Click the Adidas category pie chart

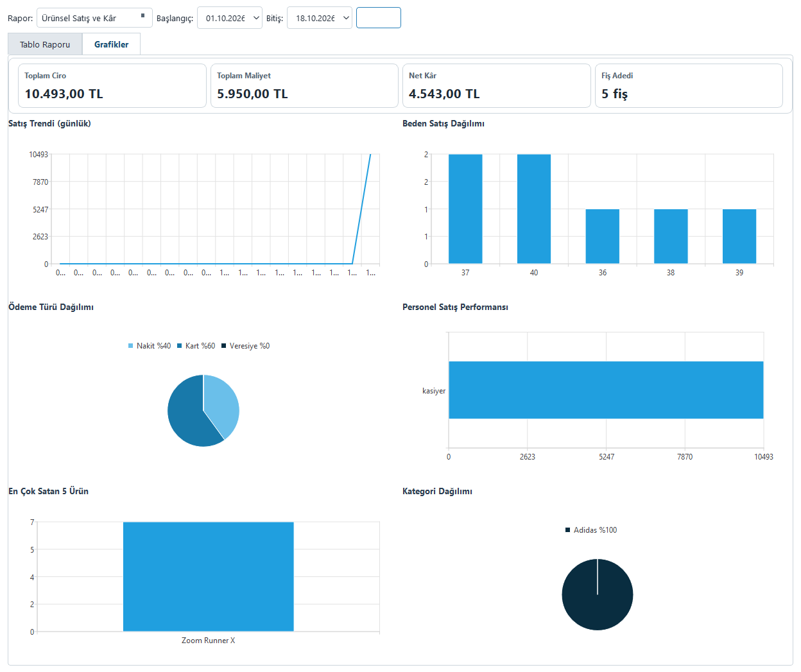tap(598, 594)
